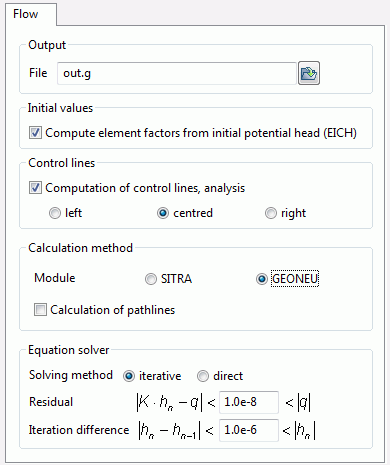Click the browse file folder icon
Image resolution: width=390 pixels, height=465 pixels.
coord(309,73)
